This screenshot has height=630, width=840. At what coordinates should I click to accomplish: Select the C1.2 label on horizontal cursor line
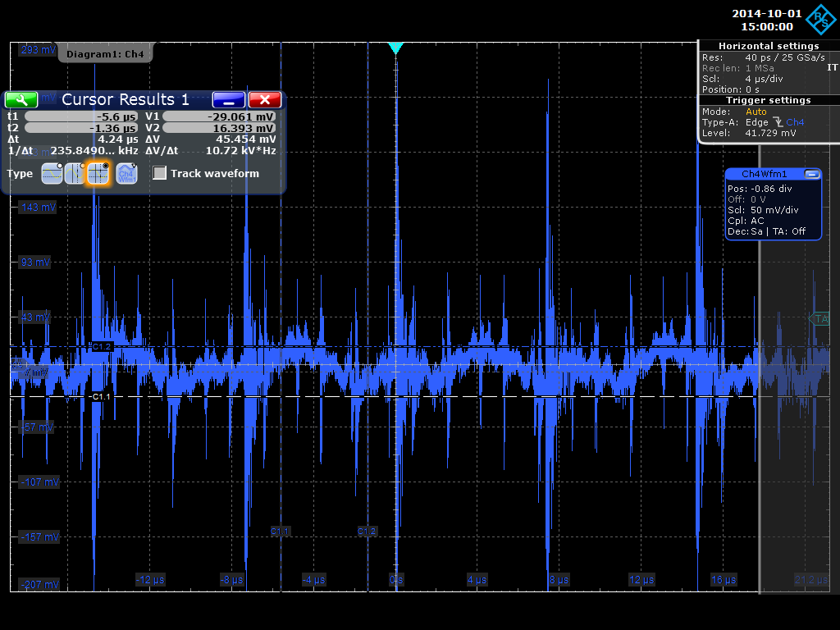point(102,347)
